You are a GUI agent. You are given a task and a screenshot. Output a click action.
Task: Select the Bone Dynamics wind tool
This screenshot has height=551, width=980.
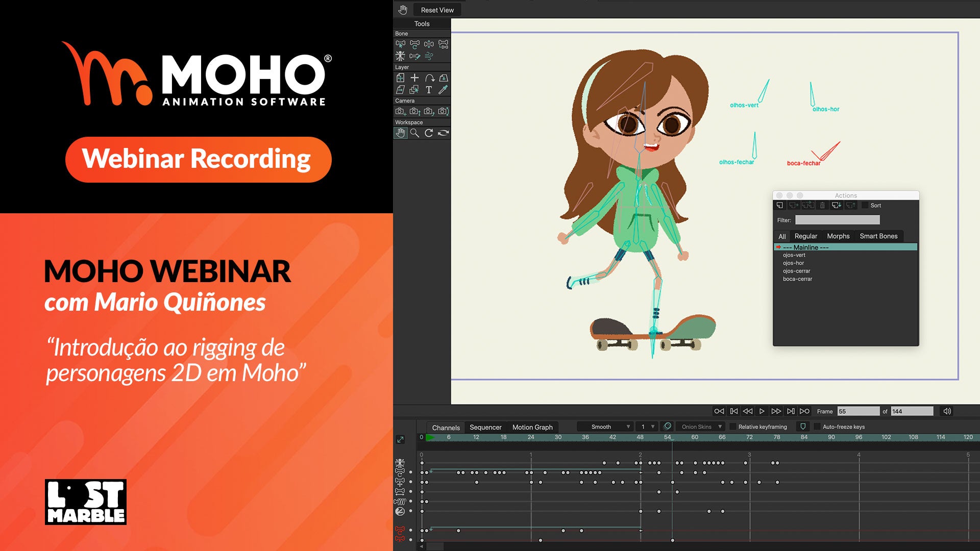(429, 56)
